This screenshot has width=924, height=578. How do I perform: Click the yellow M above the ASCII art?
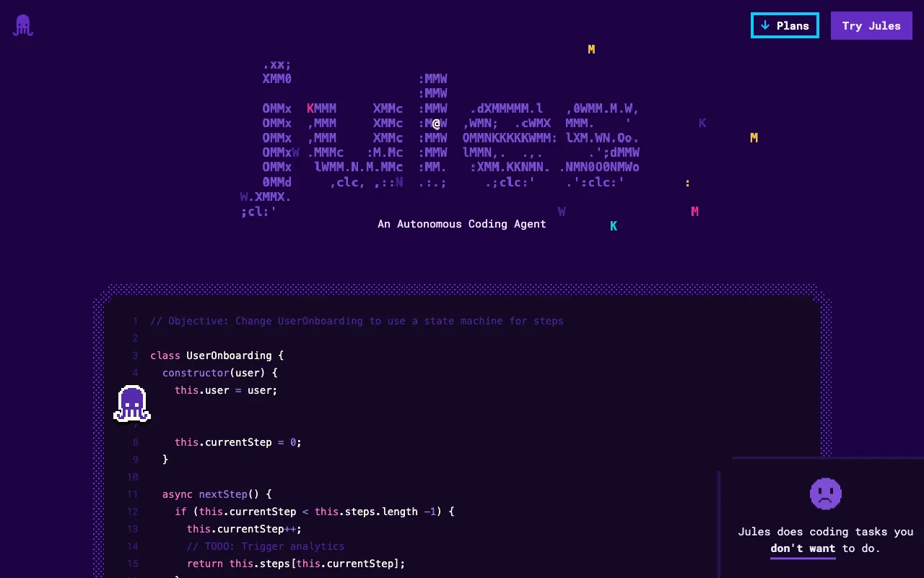click(x=590, y=49)
